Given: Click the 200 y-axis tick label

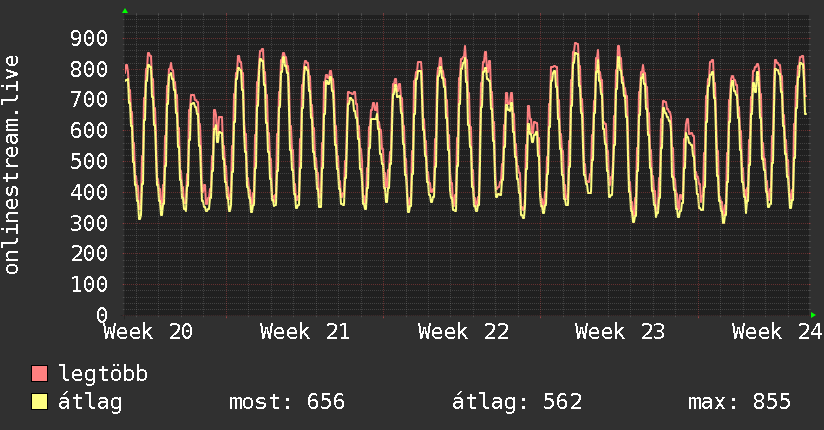Looking at the screenshot, I should [x=89, y=253].
